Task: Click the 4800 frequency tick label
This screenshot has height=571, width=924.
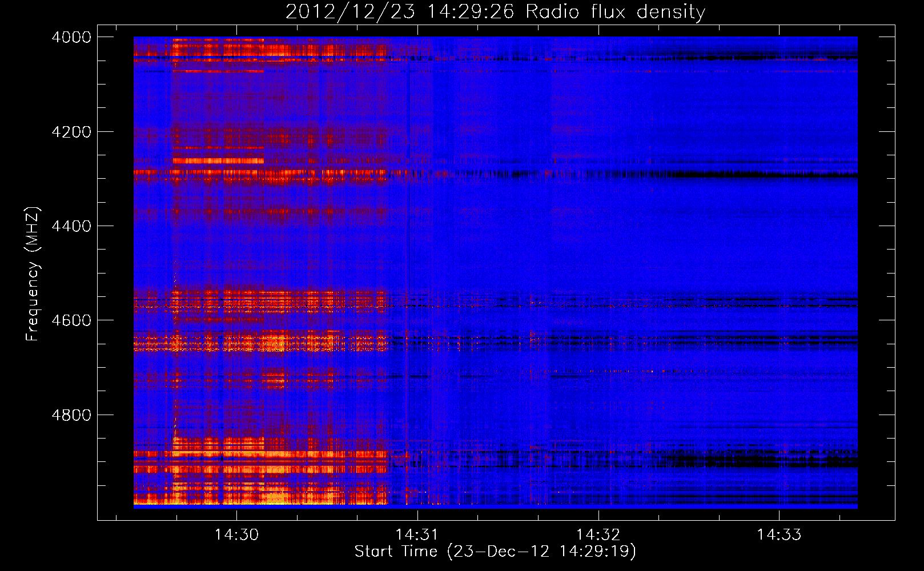Action: pyautogui.click(x=71, y=415)
